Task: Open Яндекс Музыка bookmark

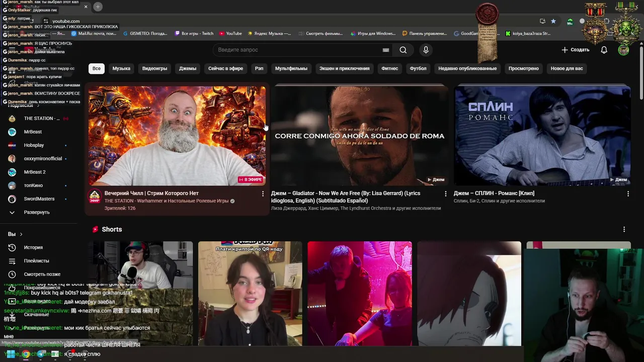Action: pos(269,34)
